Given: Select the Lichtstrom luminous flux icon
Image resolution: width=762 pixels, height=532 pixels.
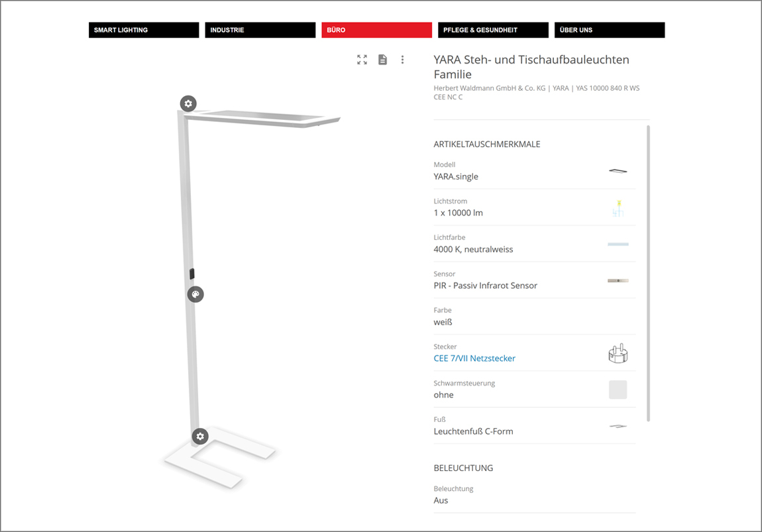Looking at the screenshot, I should pos(618,208).
